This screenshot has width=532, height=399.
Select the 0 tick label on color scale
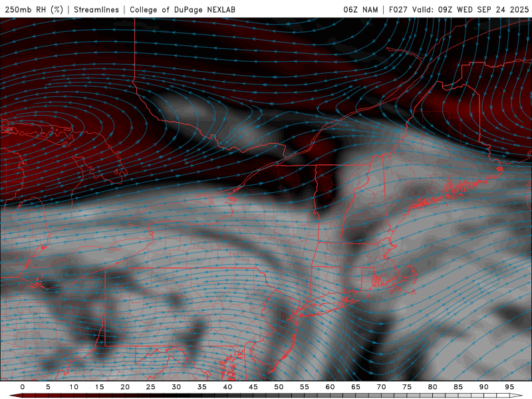[x=23, y=387]
